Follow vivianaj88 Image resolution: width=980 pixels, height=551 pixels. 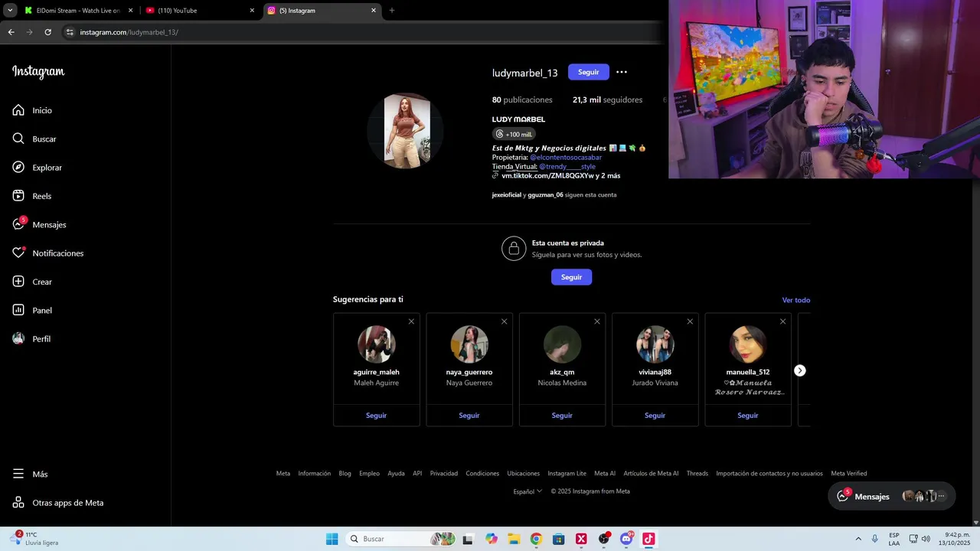[x=655, y=416]
